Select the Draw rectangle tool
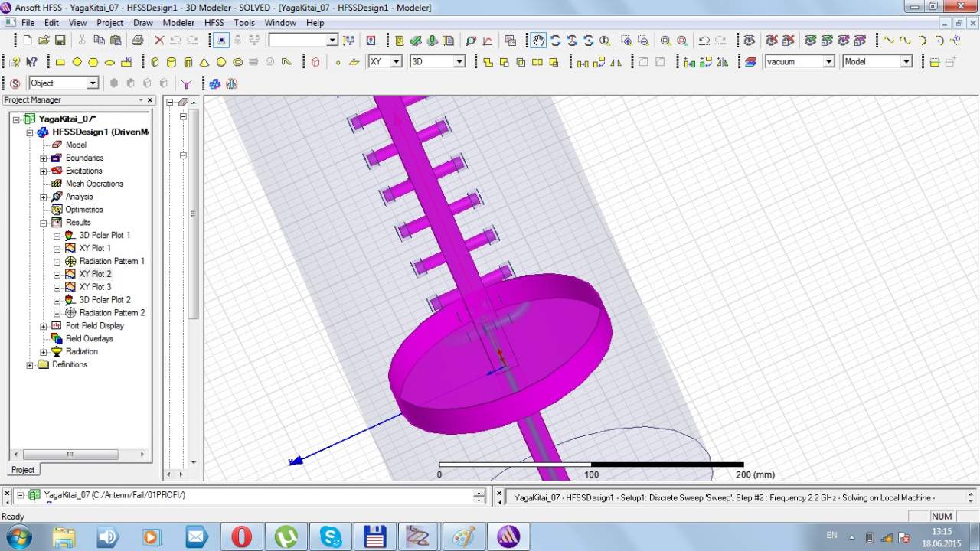Screen dimensions: 980x551 pos(60,62)
